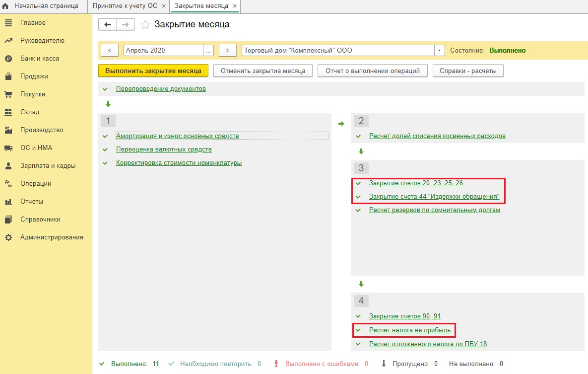Click the Справочники books icon
The image size is (588, 374).
pyautogui.click(x=8, y=220)
